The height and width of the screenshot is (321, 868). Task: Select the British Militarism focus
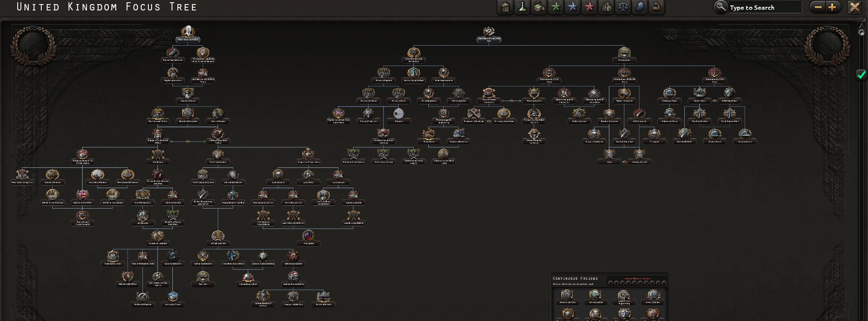click(142, 299)
